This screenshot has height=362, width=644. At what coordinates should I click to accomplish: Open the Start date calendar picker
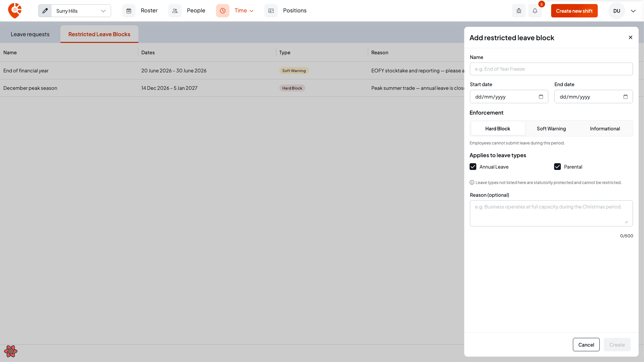(541, 97)
